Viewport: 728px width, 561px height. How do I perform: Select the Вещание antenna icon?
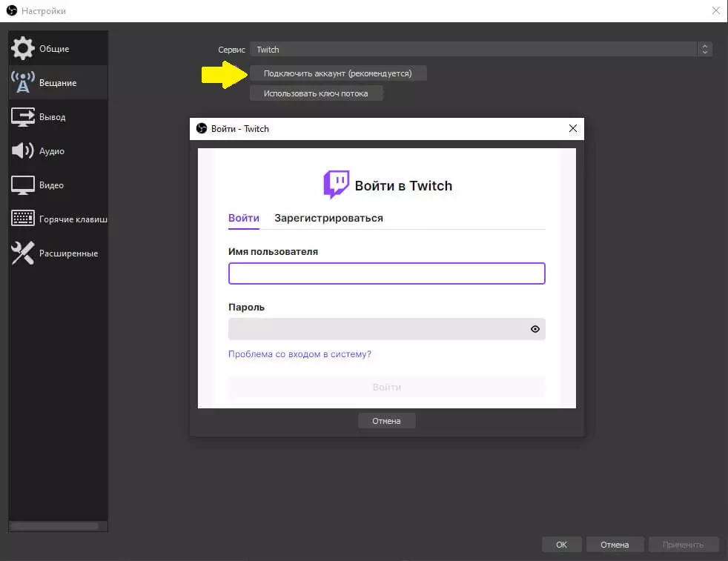(x=23, y=82)
